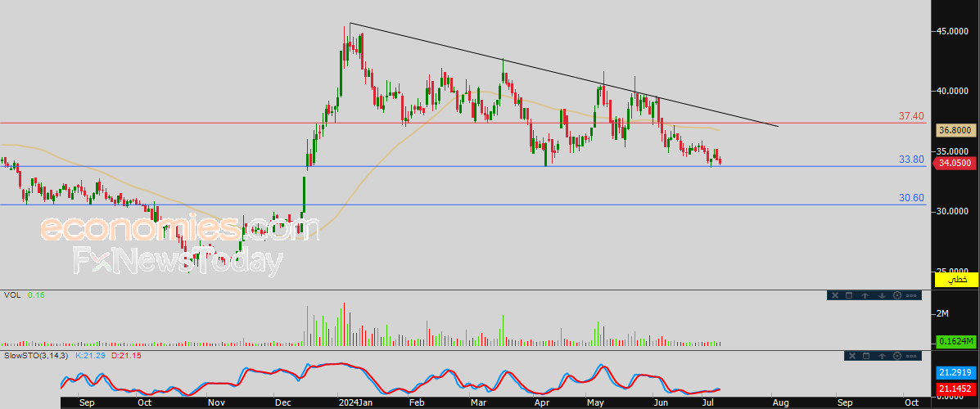
Task: Click the 45.0000 price axis label
Action: click(952, 30)
